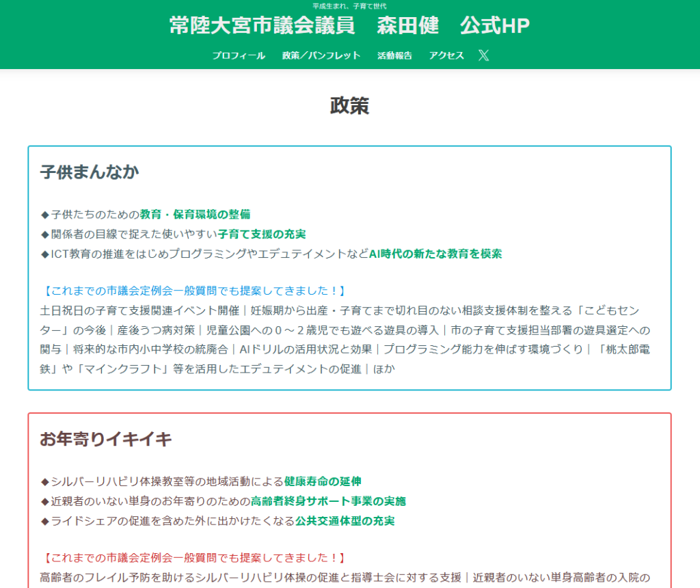Click the green text 高齢者終身サポート事業の実施
This screenshot has height=588, width=700.
pos(328,501)
